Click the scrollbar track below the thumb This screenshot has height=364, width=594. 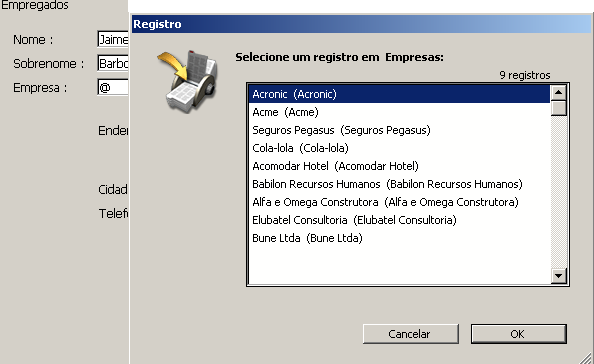[x=558, y=192]
